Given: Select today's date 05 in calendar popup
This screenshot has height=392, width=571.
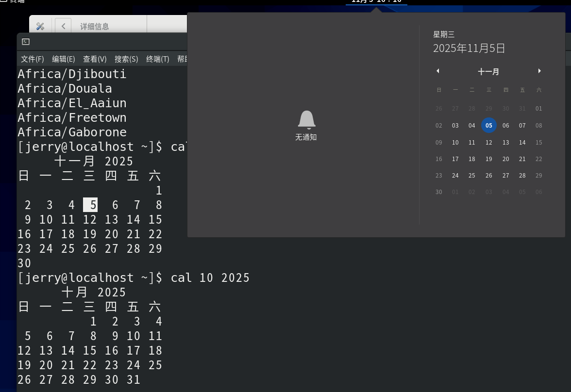Looking at the screenshot, I should (x=488, y=125).
